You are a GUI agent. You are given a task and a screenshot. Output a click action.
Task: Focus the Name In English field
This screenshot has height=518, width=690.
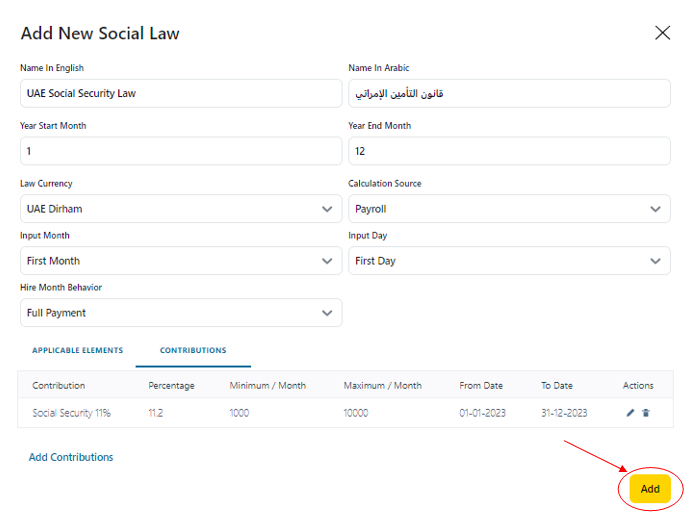180,93
